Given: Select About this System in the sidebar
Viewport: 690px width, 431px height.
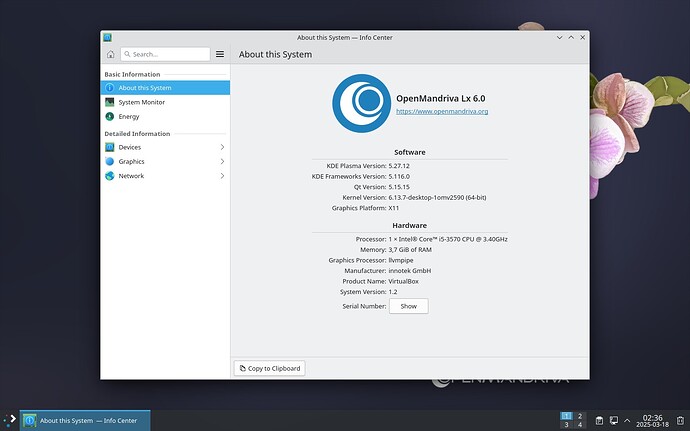Looking at the screenshot, I should (x=165, y=88).
